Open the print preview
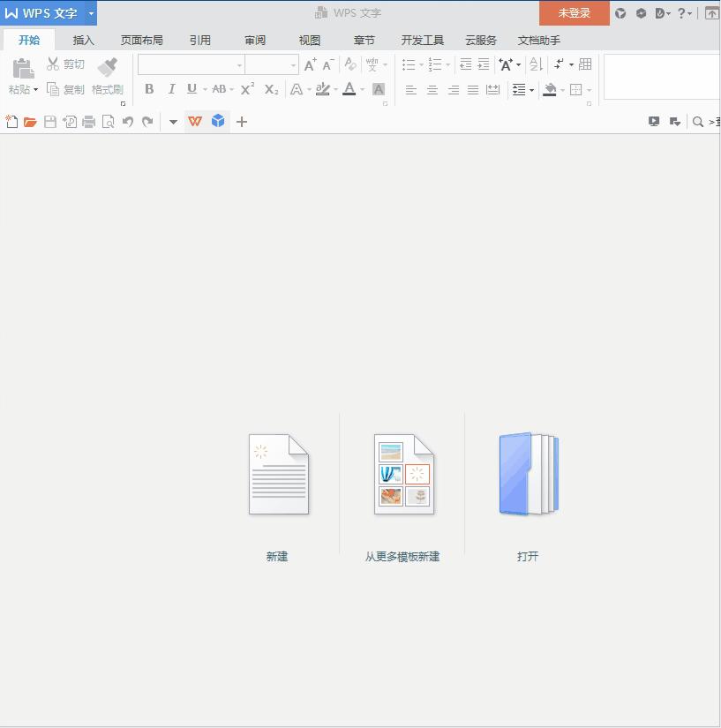The height and width of the screenshot is (728, 721). coord(108,122)
